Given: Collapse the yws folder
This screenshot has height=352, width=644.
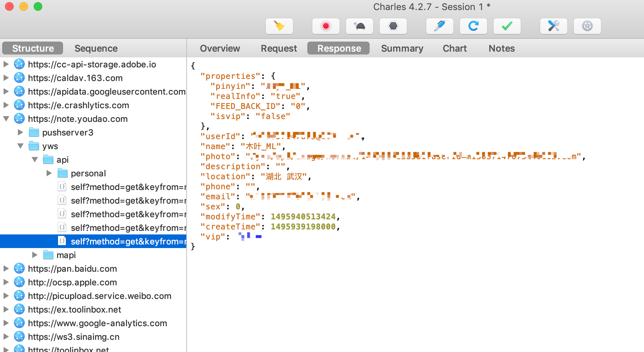Looking at the screenshot, I should [x=20, y=146].
